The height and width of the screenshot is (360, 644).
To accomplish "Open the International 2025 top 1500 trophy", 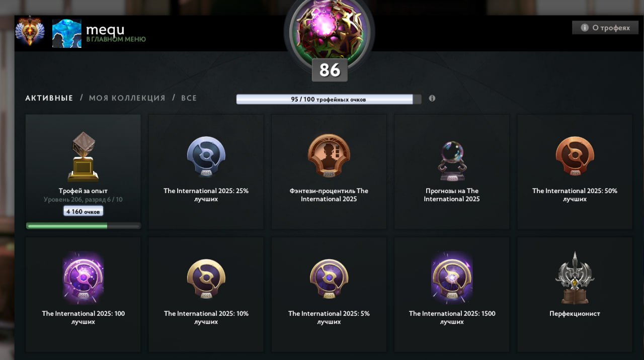I will 452,278.
